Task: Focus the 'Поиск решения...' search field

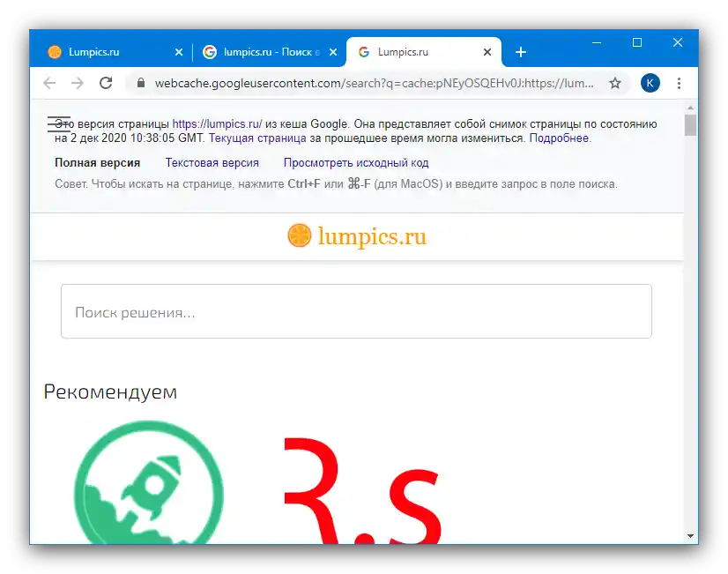Action: point(356,311)
